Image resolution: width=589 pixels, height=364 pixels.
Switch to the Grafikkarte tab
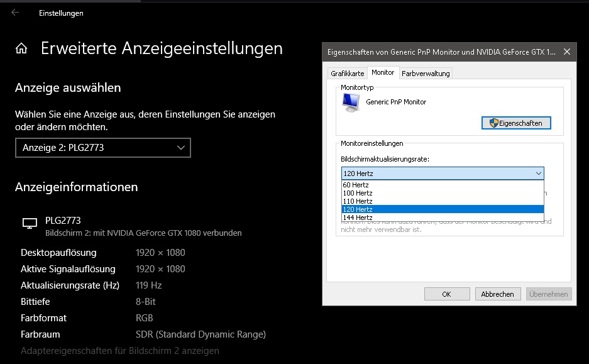[x=347, y=74]
